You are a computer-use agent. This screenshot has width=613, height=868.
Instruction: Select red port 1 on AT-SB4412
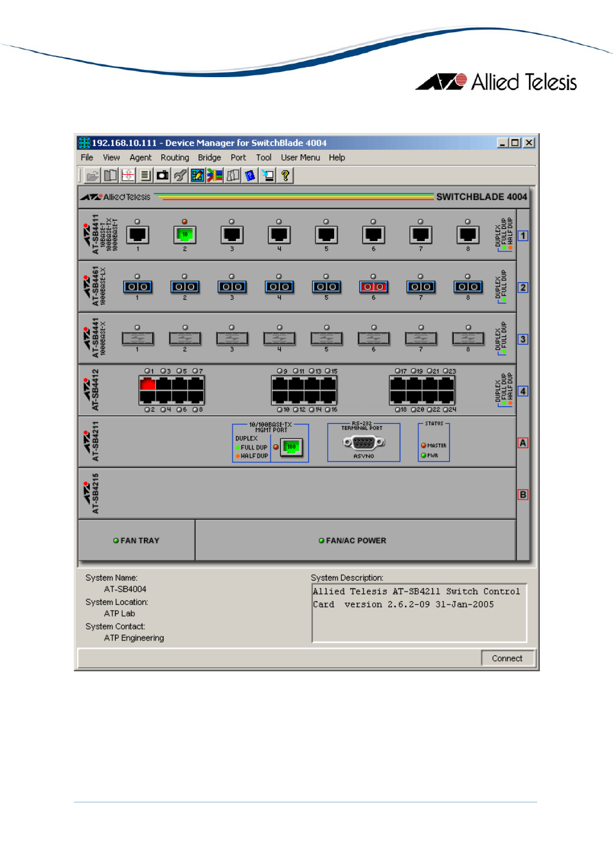pyautogui.click(x=148, y=384)
